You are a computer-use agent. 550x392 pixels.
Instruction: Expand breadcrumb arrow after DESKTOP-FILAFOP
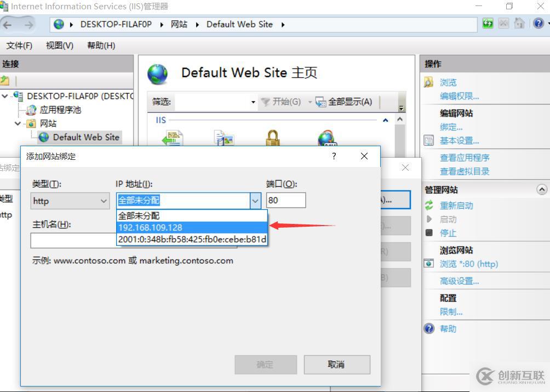coord(162,25)
